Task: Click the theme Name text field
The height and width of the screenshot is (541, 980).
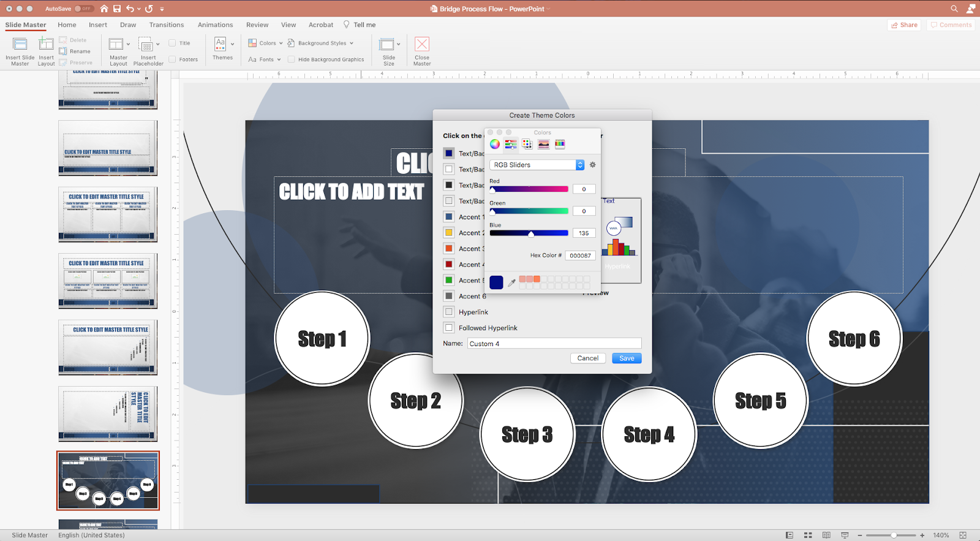Action: tap(554, 344)
